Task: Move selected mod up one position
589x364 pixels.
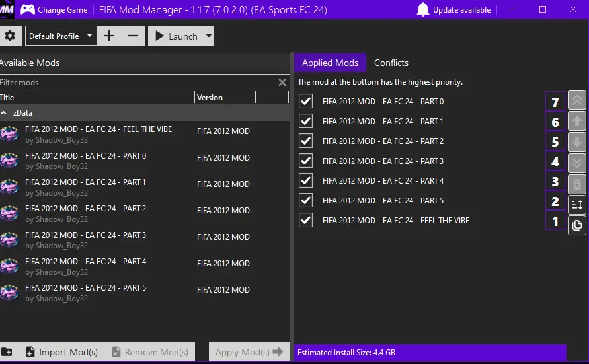Action: pyautogui.click(x=577, y=121)
